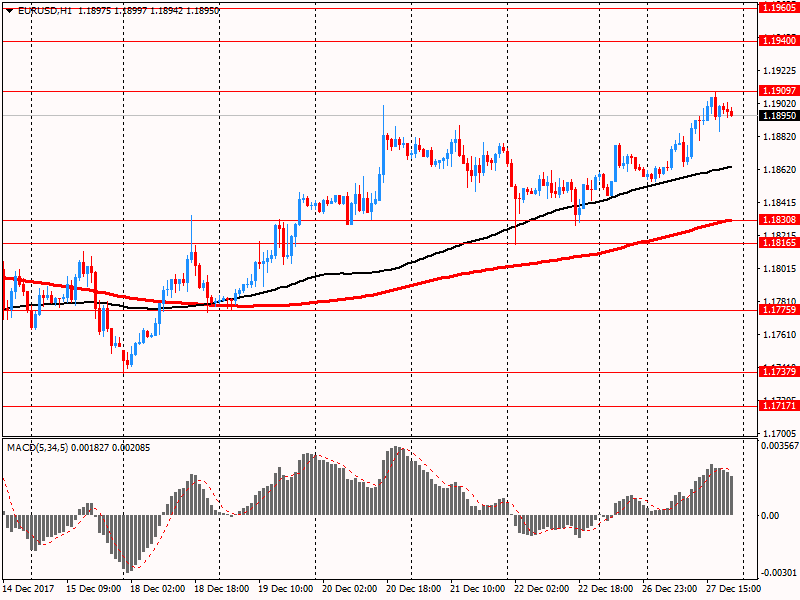Click the 1.19605 price level label

click(x=779, y=8)
